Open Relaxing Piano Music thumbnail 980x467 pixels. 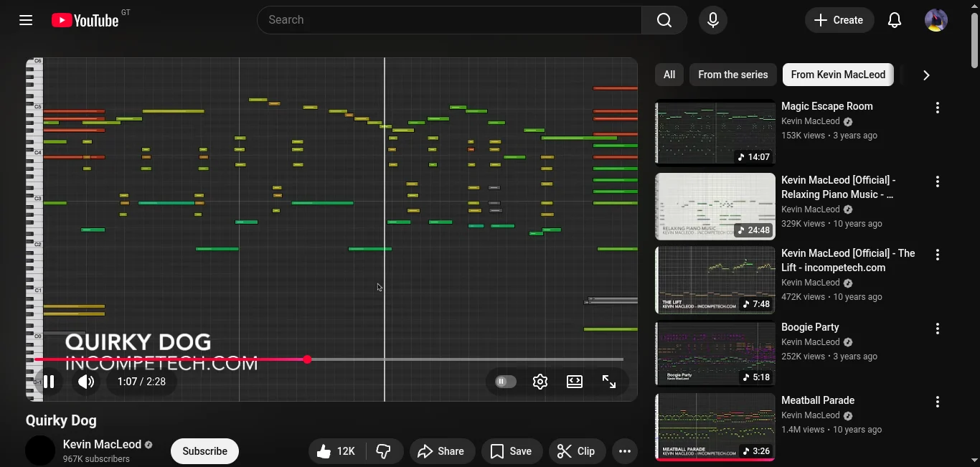click(x=715, y=207)
